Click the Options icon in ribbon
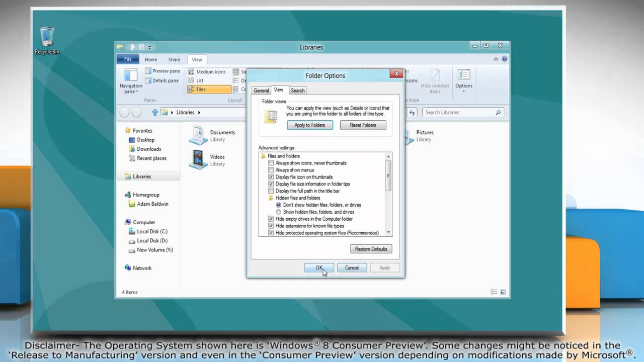Screen dimensions: 644x362 pos(464,75)
